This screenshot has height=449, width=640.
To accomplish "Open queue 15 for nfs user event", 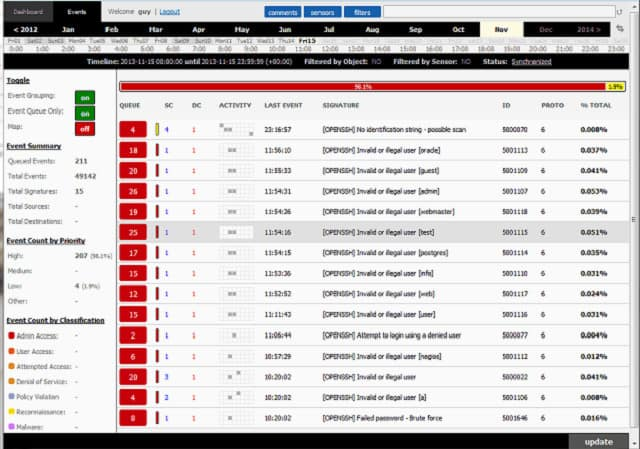I will 133,273.
